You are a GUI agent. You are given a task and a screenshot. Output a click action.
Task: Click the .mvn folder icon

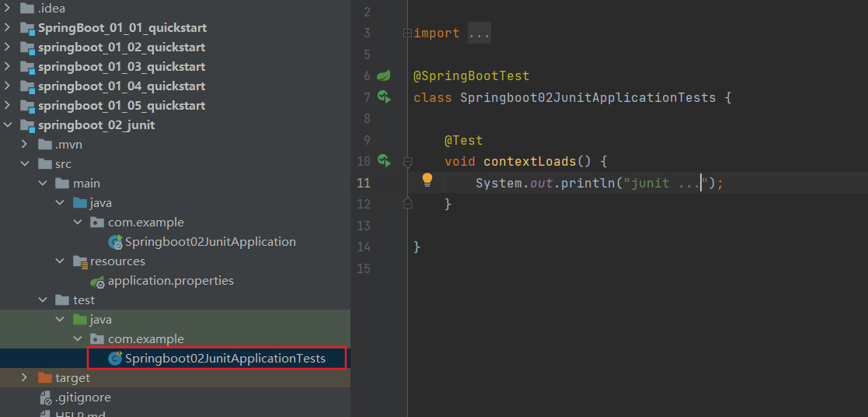[x=44, y=145]
